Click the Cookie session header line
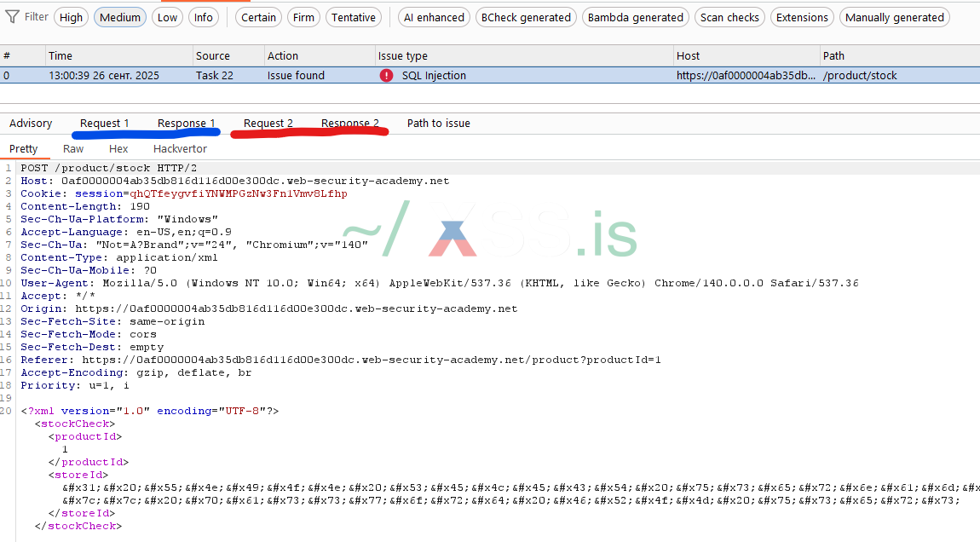Image resolution: width=980 pixels, height=542 pixels. (x=184, y=193)
